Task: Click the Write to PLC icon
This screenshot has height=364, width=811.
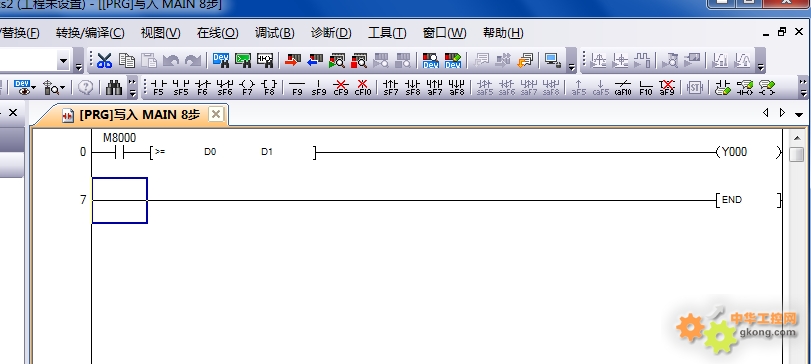Action: (x=293, y=60)
